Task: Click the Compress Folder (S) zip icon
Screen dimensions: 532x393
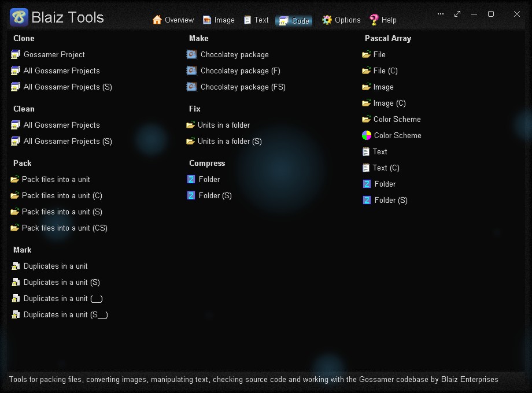Action: click(191, 195)
